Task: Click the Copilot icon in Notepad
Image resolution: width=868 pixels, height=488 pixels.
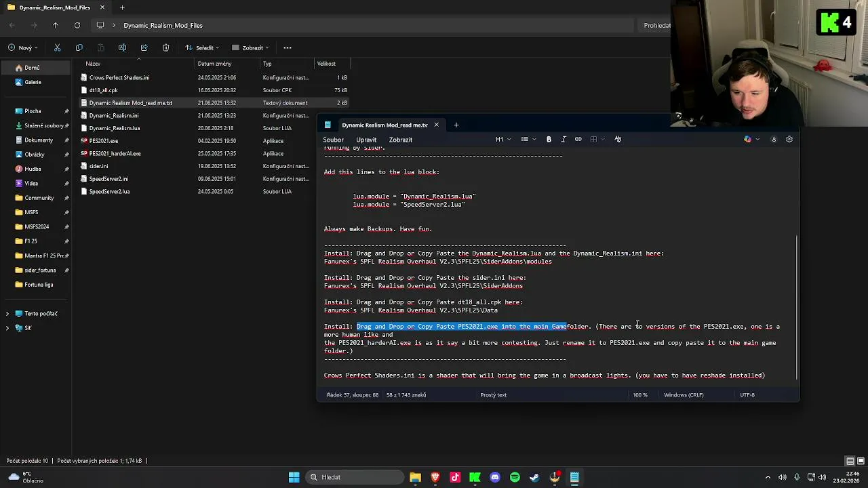Action: tap(747, 139)
